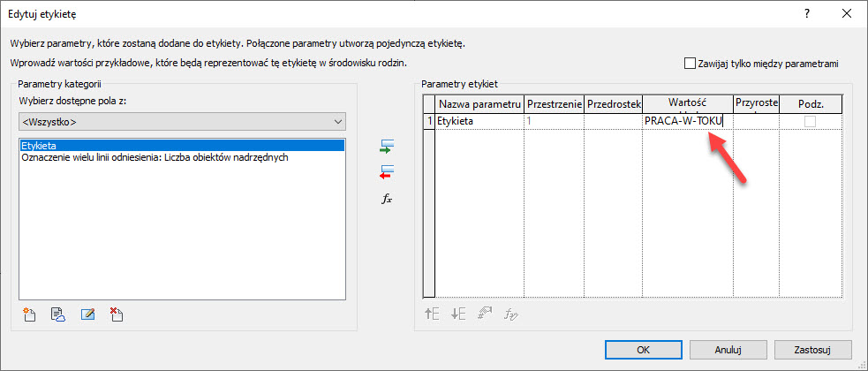
Task: Click the move parameter down icon
Action: (458, 314)
